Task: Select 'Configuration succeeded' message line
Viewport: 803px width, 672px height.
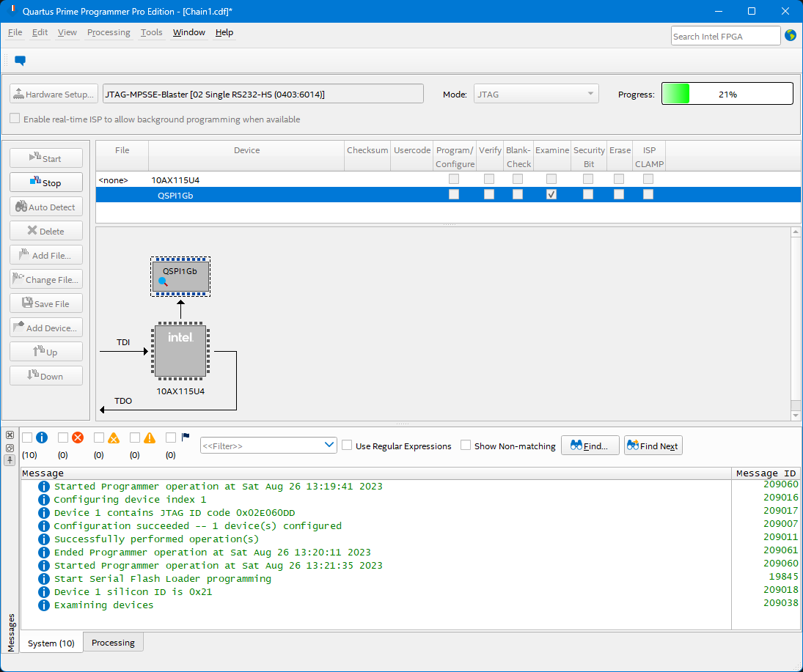Action: coord(198,525)
